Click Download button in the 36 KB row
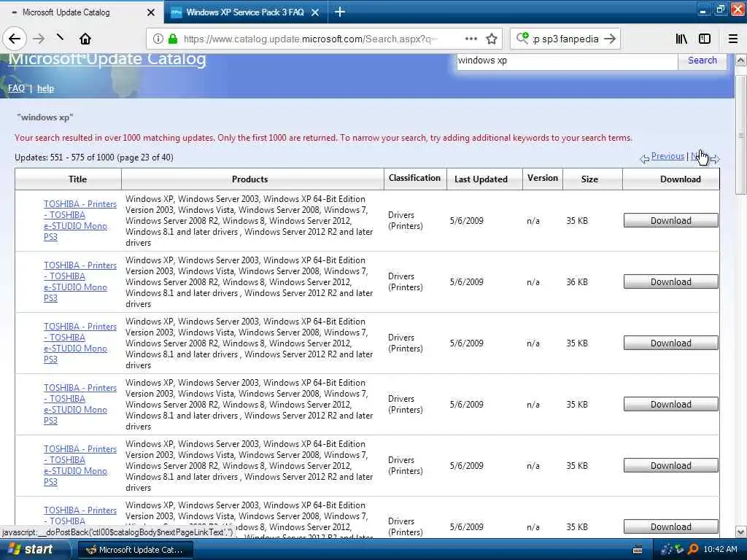This screenshot has height=560, width=747. click(x=671, y=282)
